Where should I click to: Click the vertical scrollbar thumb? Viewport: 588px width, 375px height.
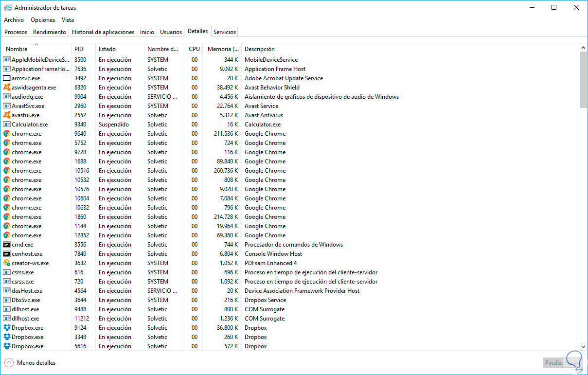point(584,80)
